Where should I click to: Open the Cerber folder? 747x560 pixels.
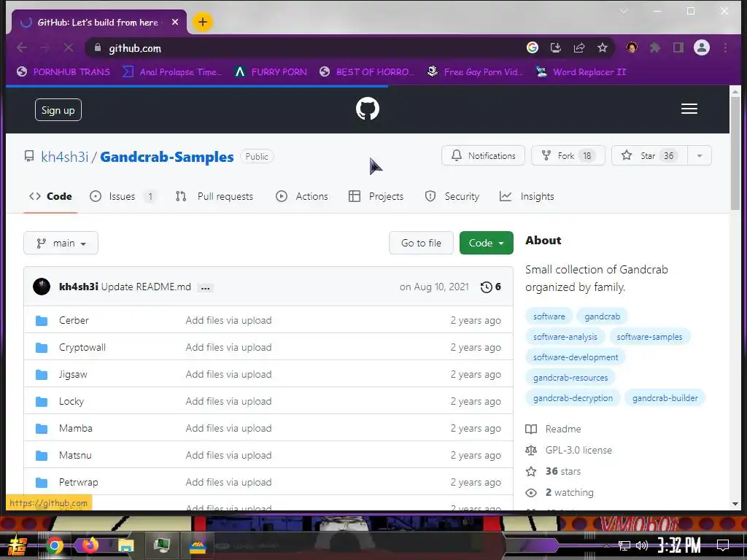pyautogui.click(x=74, y=320)
